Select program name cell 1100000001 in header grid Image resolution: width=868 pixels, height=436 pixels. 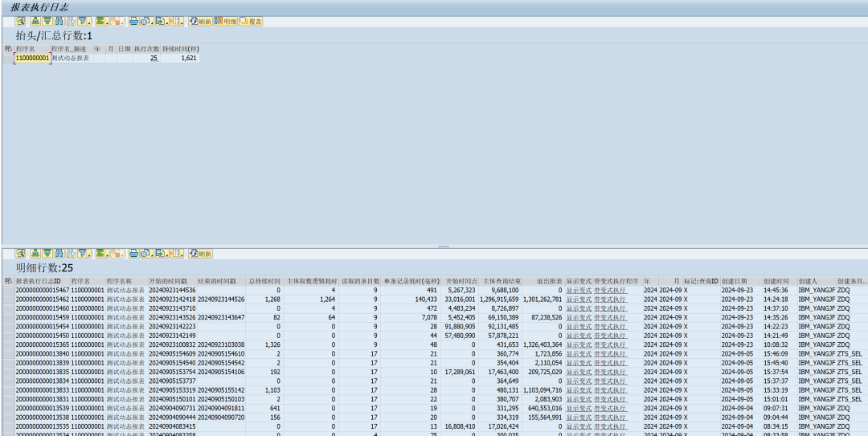click(x=32, y=58)
